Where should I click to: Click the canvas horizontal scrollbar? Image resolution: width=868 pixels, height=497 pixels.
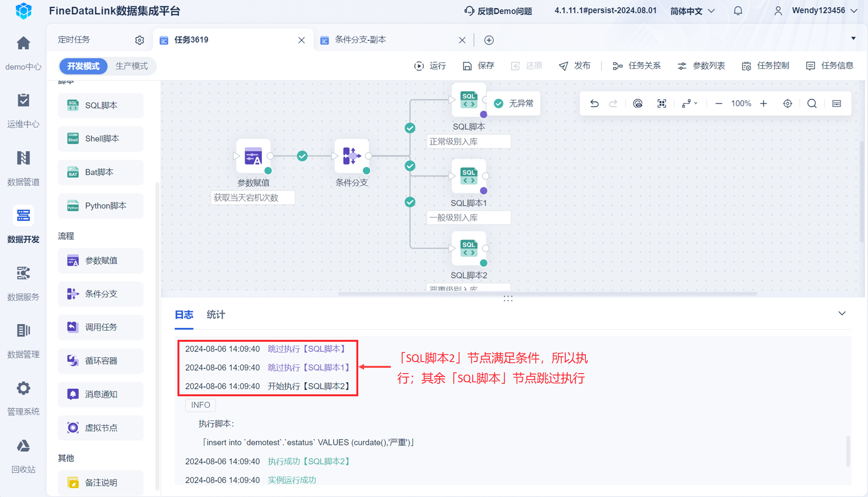coord(547,294)
